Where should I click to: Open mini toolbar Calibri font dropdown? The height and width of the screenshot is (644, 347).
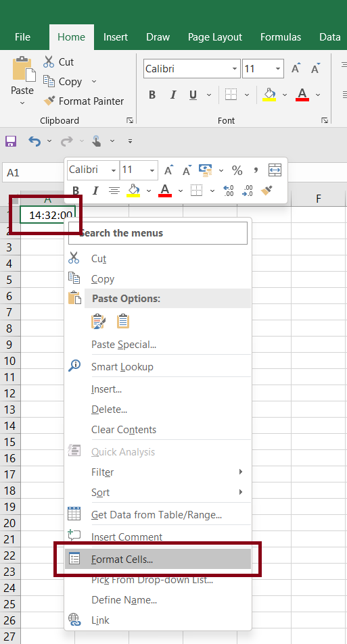pos(114,170)
